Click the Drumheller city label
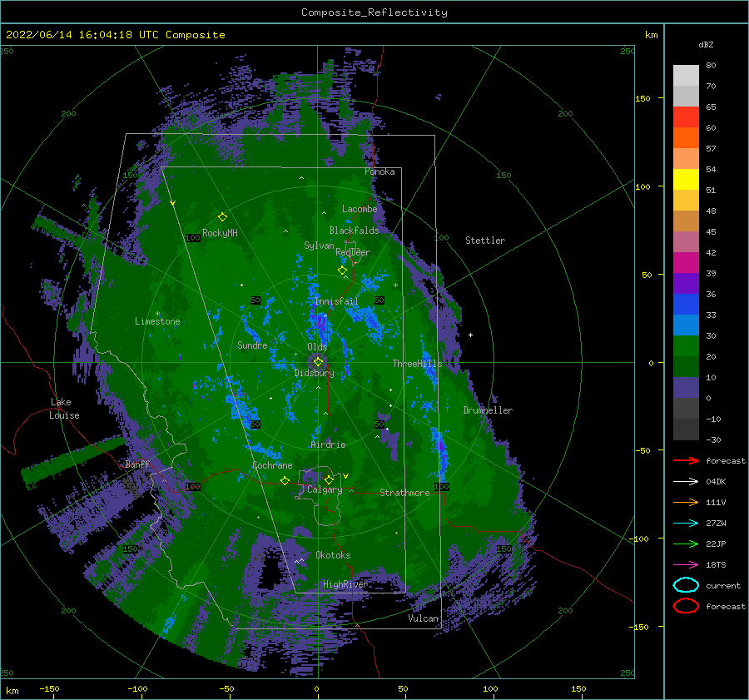Screen dimensions: 749x700 (488, 410)
